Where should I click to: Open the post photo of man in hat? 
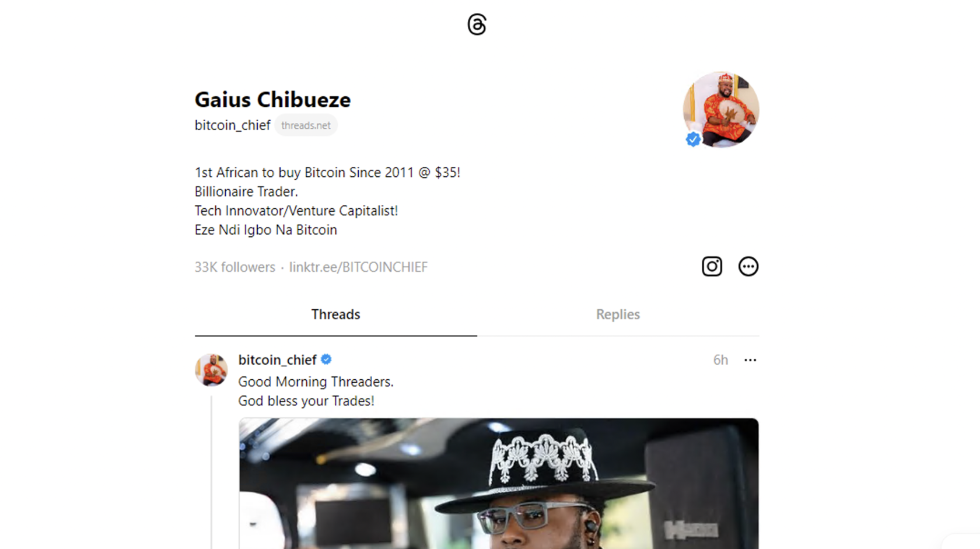click(499, 484)
